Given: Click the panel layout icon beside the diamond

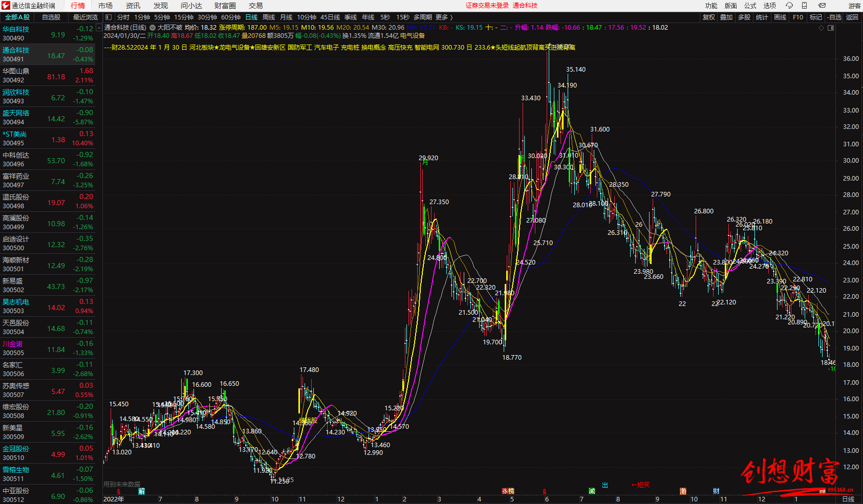Looking at the screenshot, I should pos(831,28).
